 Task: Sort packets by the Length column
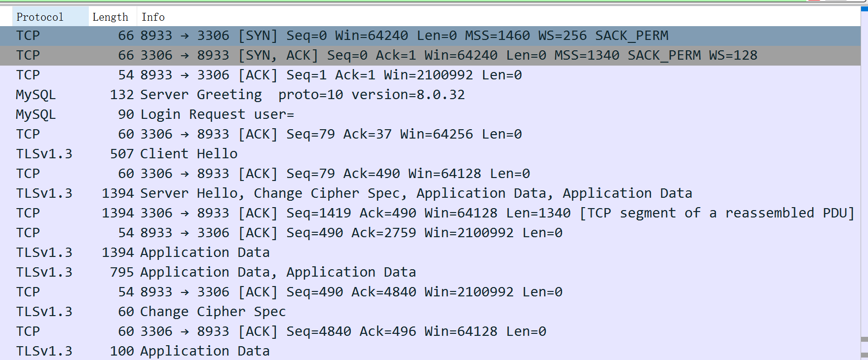coord(110,16)
